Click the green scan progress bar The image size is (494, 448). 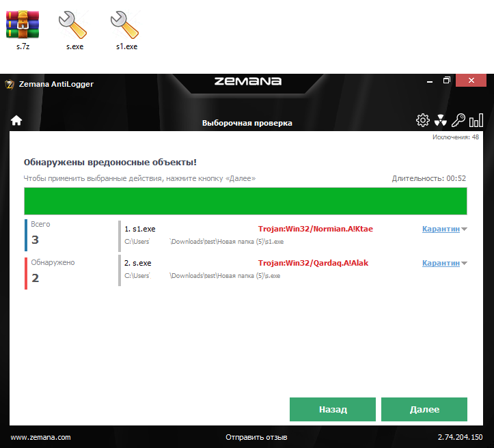[x=245, y=201]
